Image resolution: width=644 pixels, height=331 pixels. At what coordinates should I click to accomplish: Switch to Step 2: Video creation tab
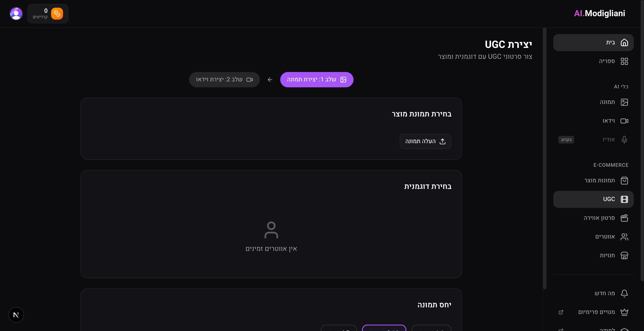[x=224, y=79]
